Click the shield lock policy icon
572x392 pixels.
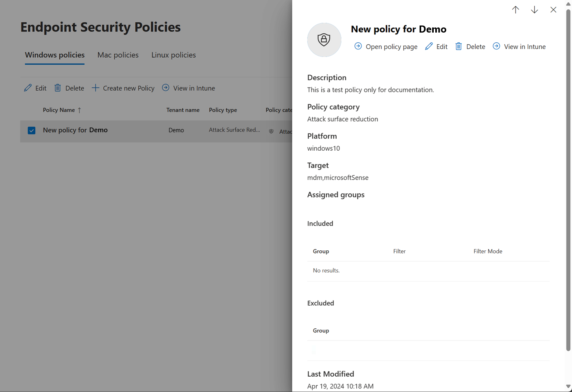(x=324, y=40)
